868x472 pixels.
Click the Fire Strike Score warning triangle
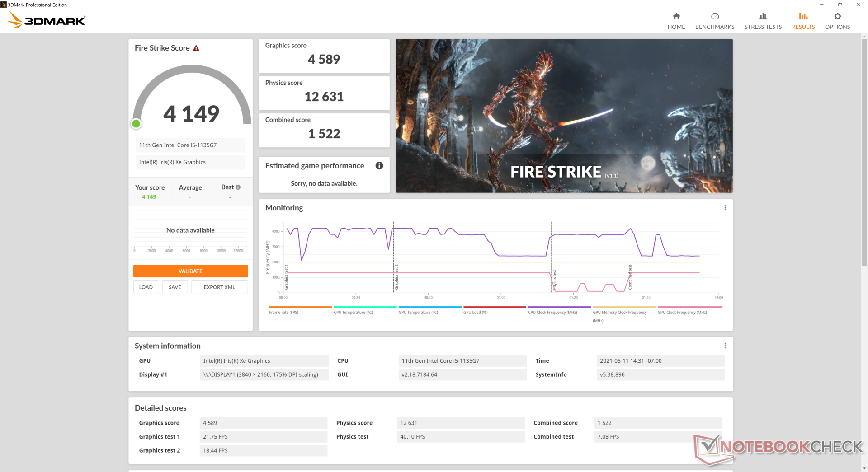[196, 48]
